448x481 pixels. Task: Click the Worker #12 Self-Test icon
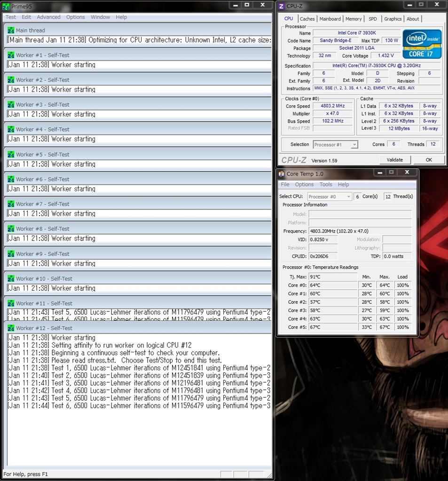pos(11,328)
